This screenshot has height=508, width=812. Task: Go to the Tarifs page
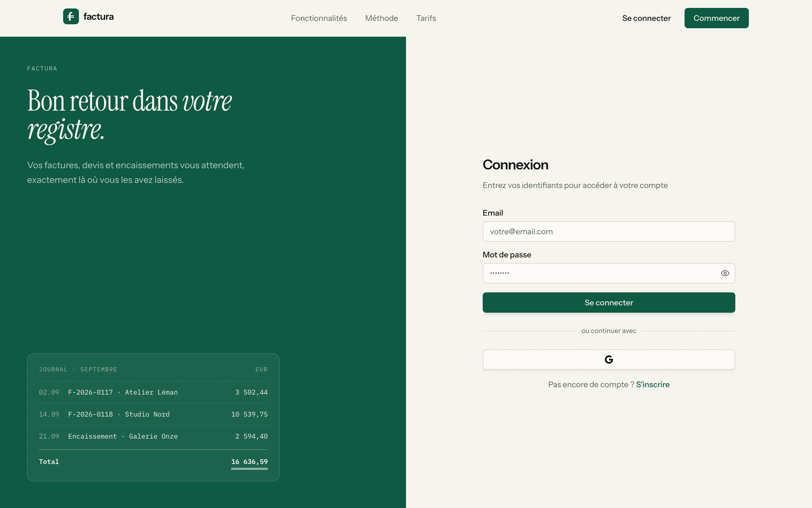coord(426,18)
